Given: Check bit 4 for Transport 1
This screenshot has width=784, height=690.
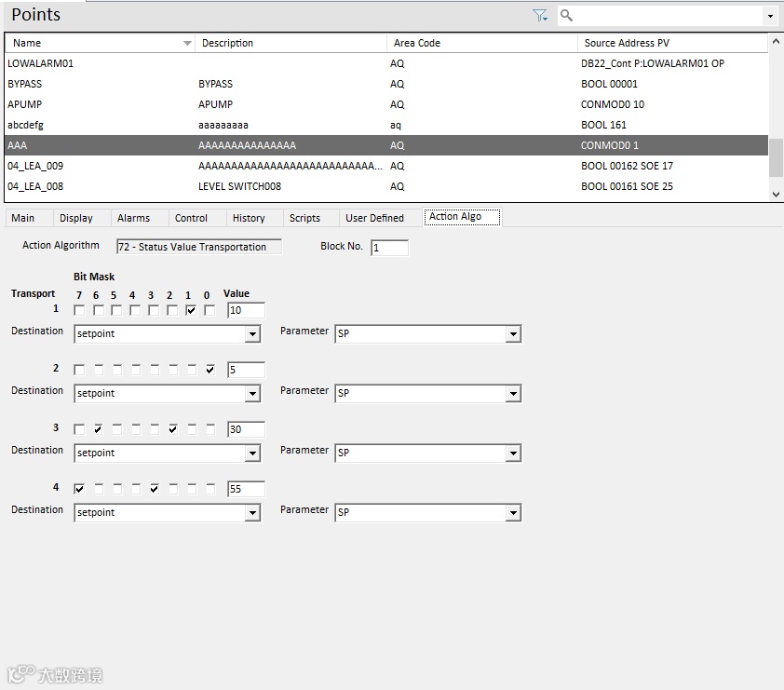Looking at the screenshot, I should point(134,310).
